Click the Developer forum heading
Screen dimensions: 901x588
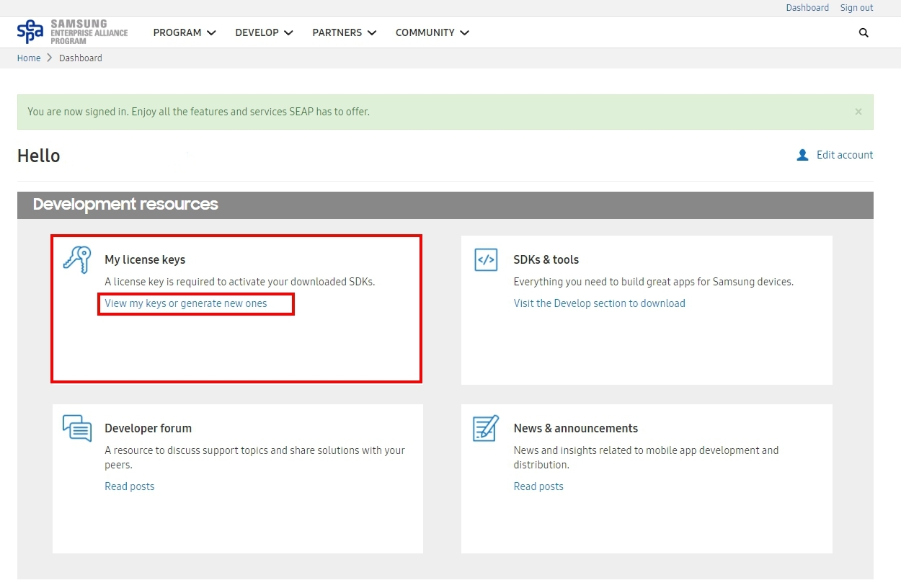click(148, 428)
